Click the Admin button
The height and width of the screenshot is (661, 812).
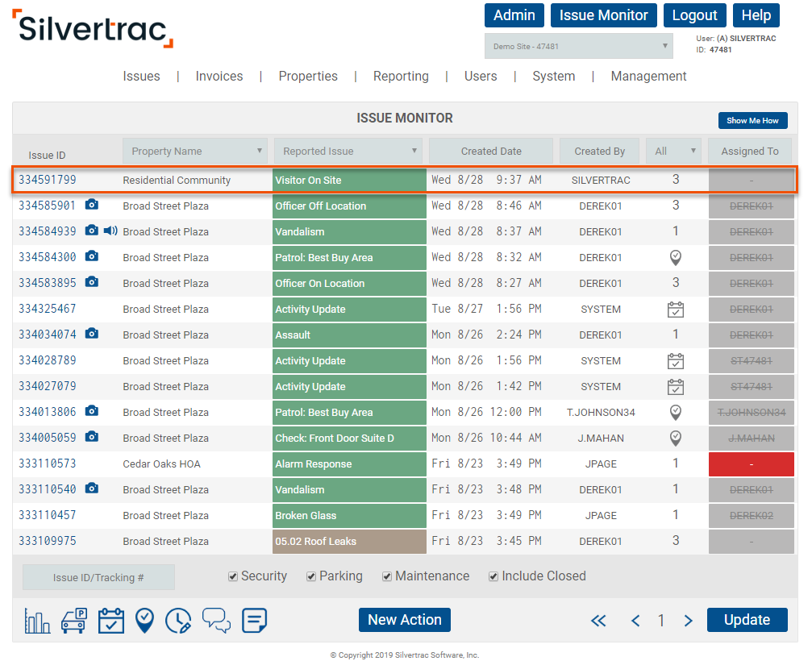click(x=514, y=15)
